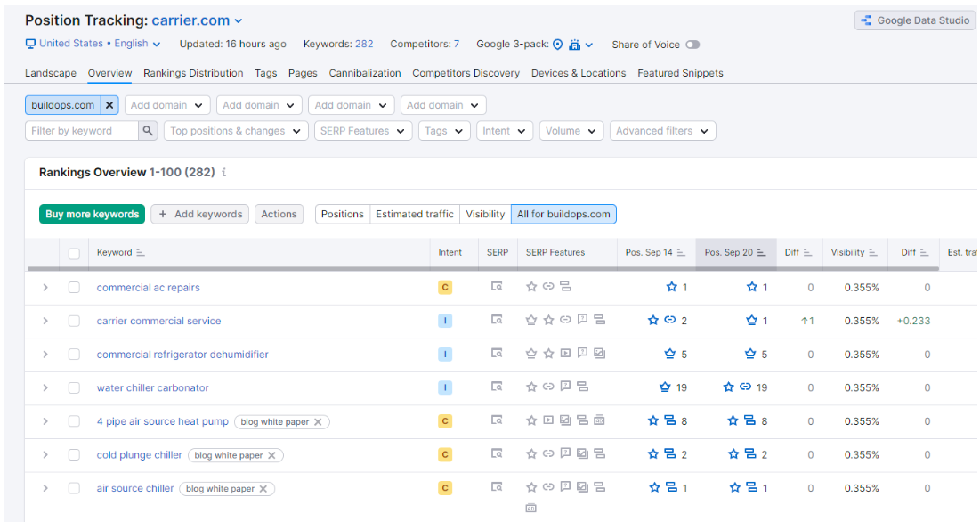Open the Competitors Discovery tab
Viewport: 980px width, 522px height.
pos(466,73)
